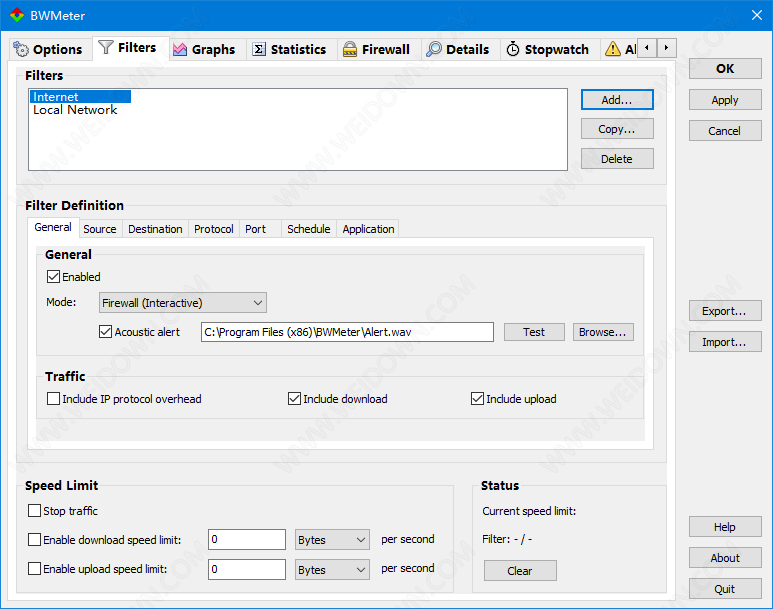The width and height of the screenshot is (773, 609).
Task: Switch to the Options tab
Action: tap(50, 49)
